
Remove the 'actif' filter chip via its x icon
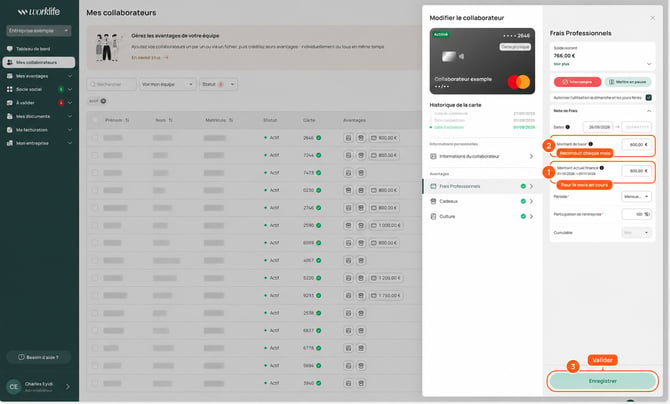[x=103, y=101]
